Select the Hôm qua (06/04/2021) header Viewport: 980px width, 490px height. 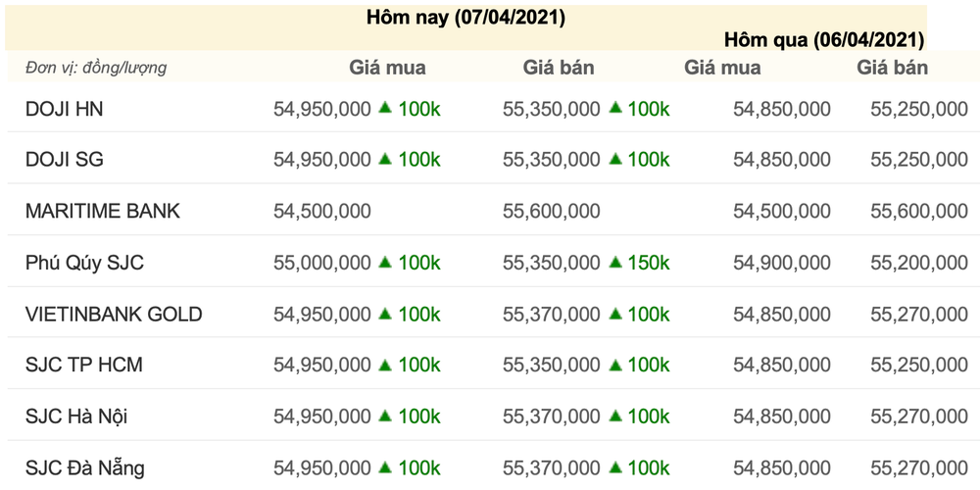(x=824, y=40)
